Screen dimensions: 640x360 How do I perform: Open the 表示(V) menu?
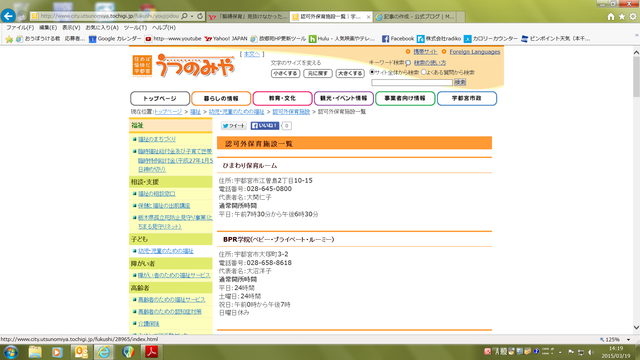[71, 27]
